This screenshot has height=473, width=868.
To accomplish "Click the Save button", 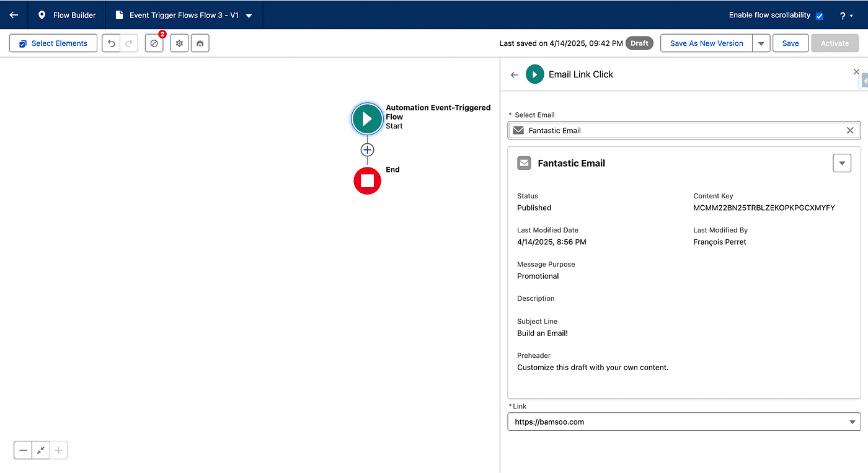I will (x=790, y=43).
